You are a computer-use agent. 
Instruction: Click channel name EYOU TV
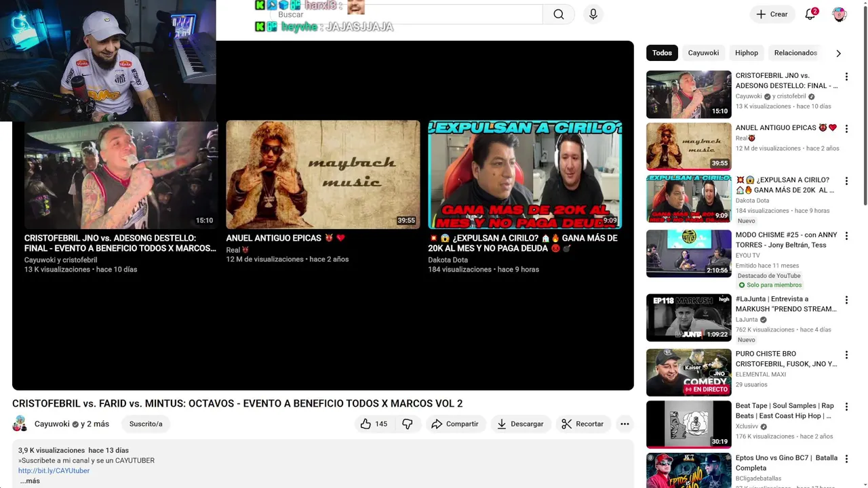click(x=747, y=256)
